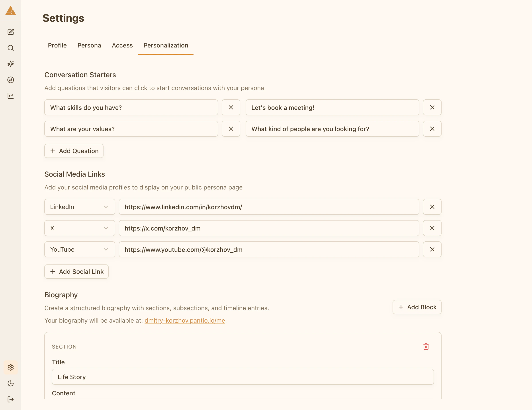Click the sparkles icon in sidebar
This screenshot has height=410, width=532.
10,64
